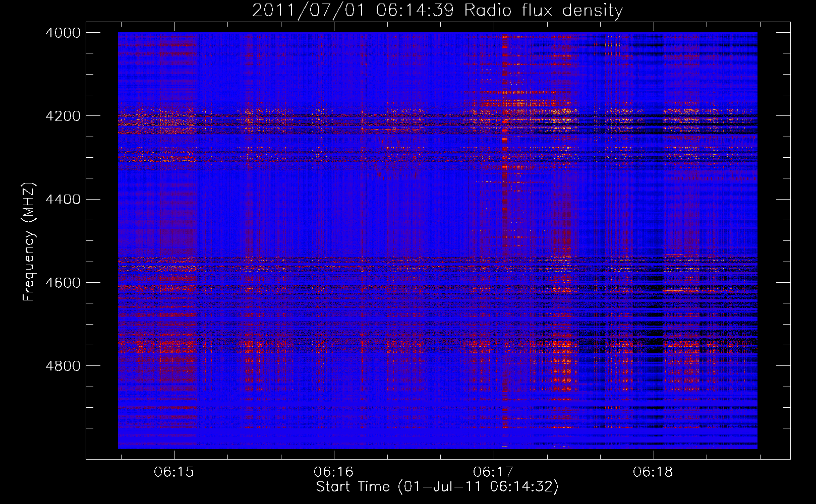816x504 pixels.
Task: Click the 4000 frequency axis label
Action: [x=63, y=33]
